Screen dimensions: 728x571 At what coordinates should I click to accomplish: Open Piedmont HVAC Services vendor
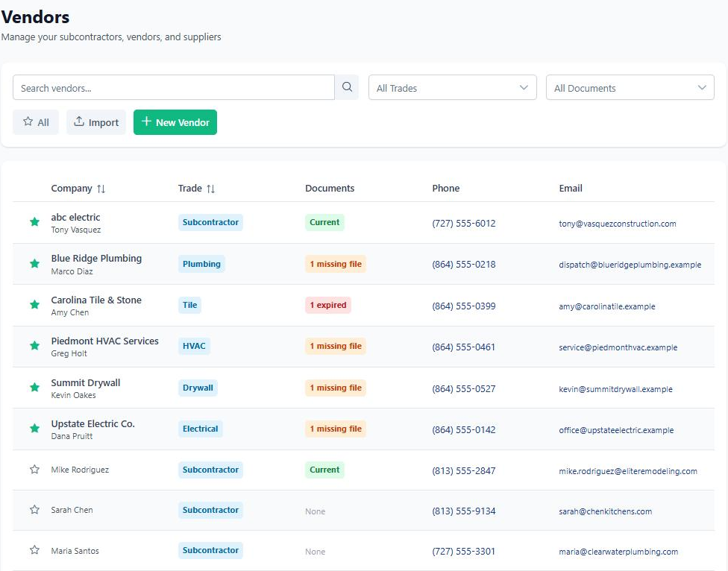104,341
